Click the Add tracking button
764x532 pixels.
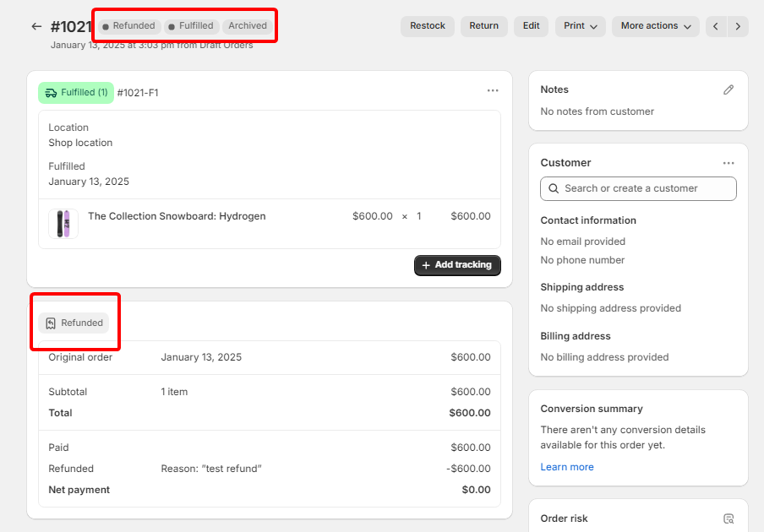(457, 265)
